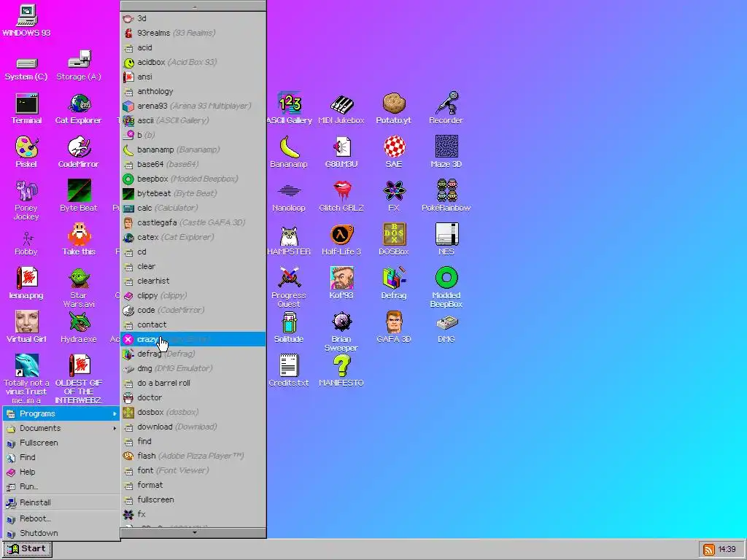Launch Nanoloop desktop icon
Screen dimensions: 747x560
pyautogui.click(x=289, y=198)
